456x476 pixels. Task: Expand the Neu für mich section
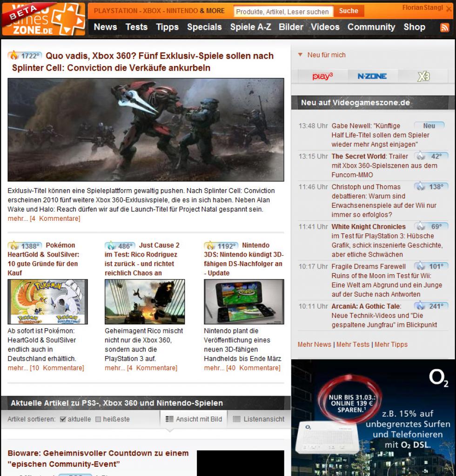pyautogui.click(x=322, y=55)
